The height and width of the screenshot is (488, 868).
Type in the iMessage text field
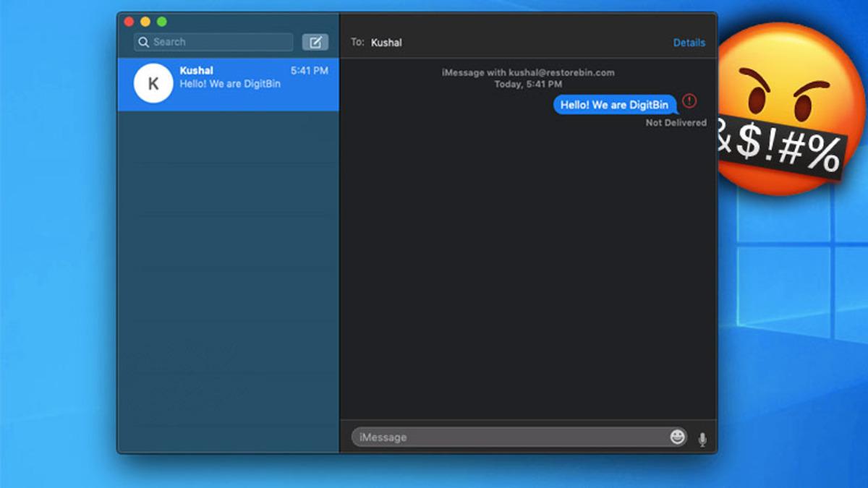[x=506, y=437]
